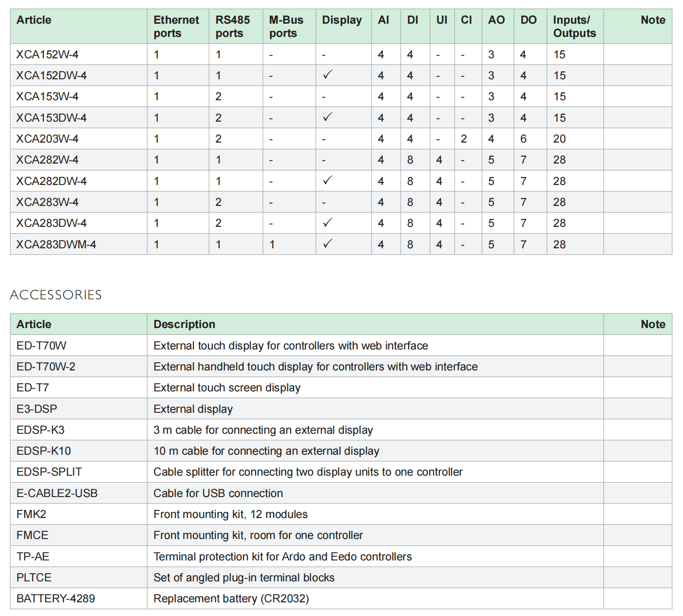The image size is (683, 616).
Task: Click the 'Cable for USB connection' description
Action: point(218,493)
